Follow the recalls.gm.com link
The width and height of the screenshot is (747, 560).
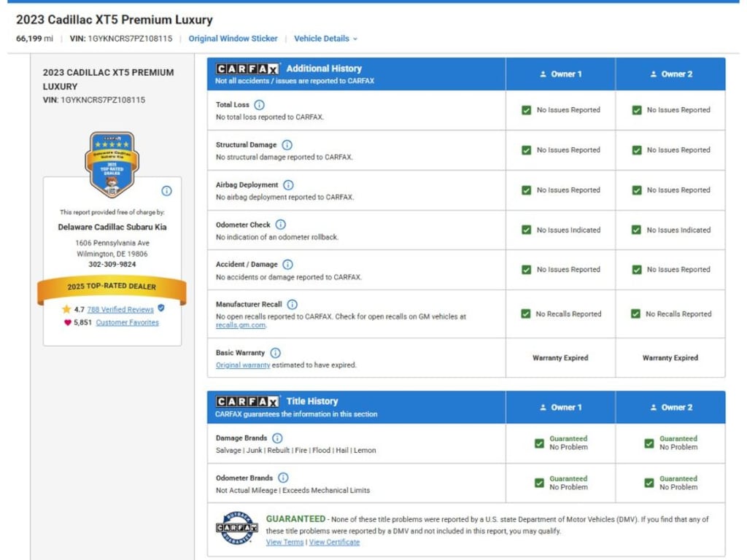[241, 325]
